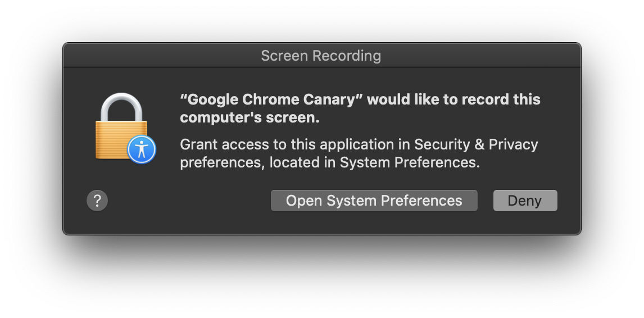This screenshot has height=318, width=644.
Task: Click the blue accessibility figure badge
Action: pos(142,149)
